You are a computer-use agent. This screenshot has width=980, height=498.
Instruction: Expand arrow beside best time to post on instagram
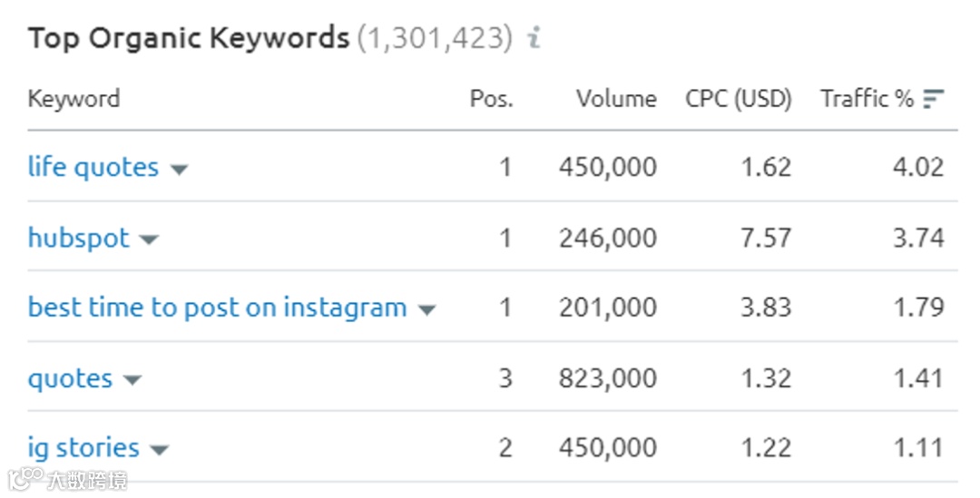tap(426, 309)
